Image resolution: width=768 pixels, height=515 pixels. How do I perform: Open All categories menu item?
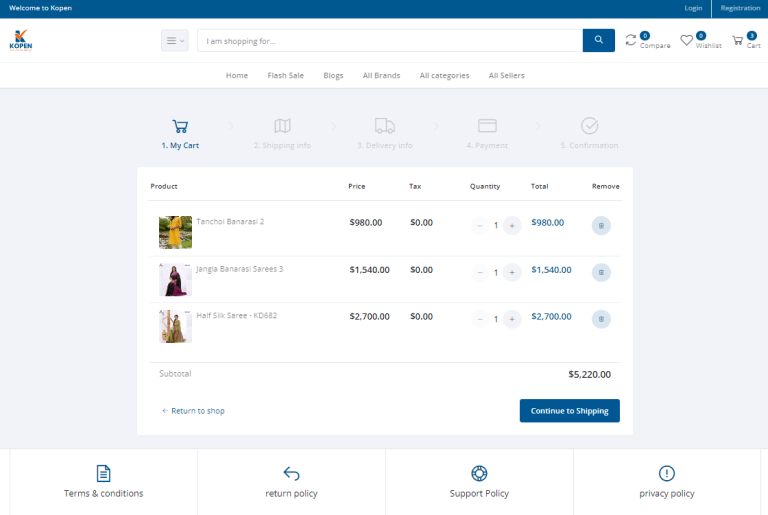444,76
